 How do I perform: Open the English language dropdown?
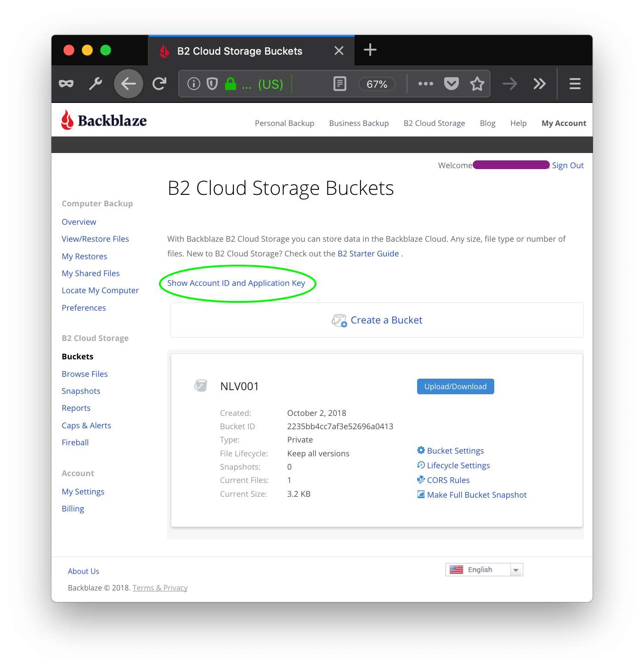click(x=484, y=570)
